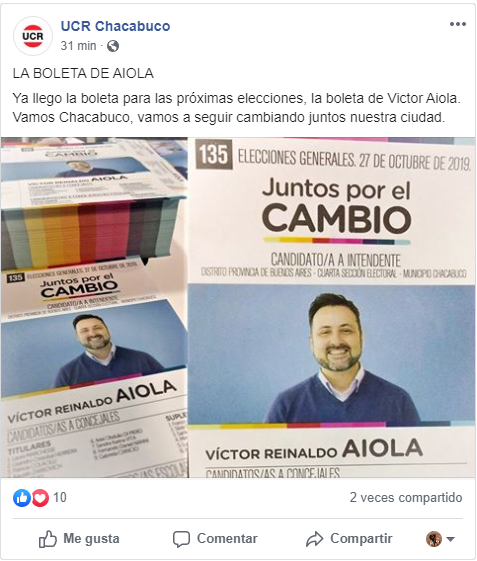Open the 2 veces compartido link
The width and height of the screenshot is (477, 561).
(x=406, y=498)
